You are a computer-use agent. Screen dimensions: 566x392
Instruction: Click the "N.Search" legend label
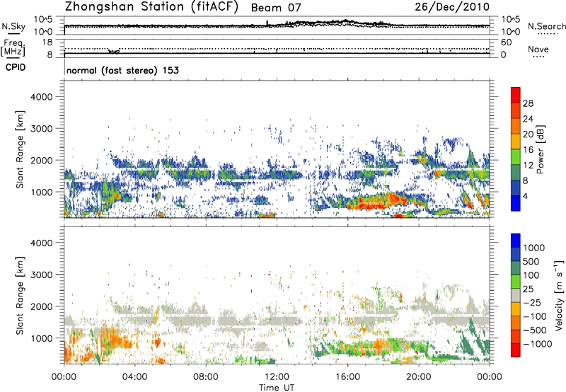546,26
